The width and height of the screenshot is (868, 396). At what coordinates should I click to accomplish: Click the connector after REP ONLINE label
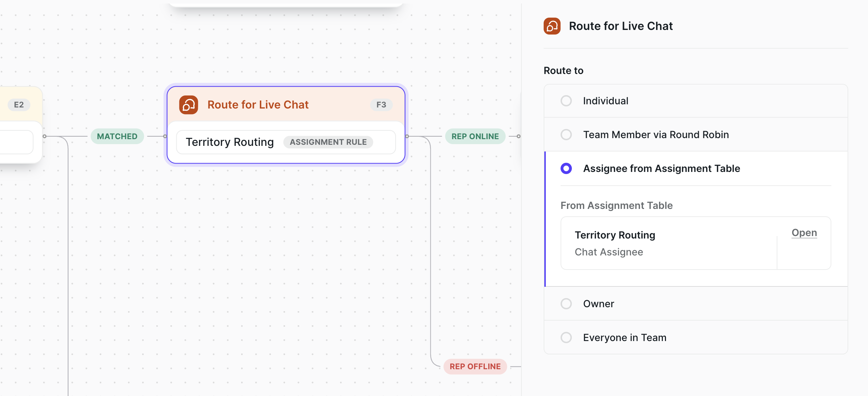coord(519,136)
